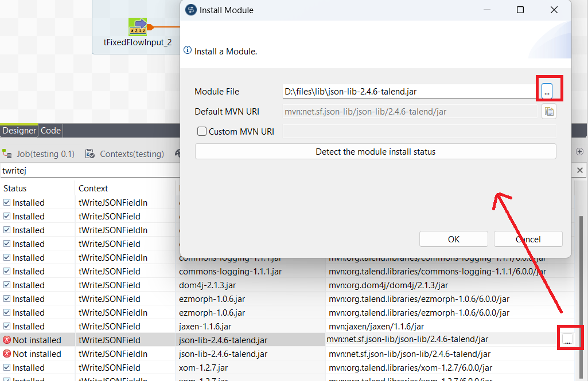Uncheck the Installed box for dom4j-2.1.3.jar
Image resolution: width=588 pixels, height=381 pixels.
click(6, 285)
